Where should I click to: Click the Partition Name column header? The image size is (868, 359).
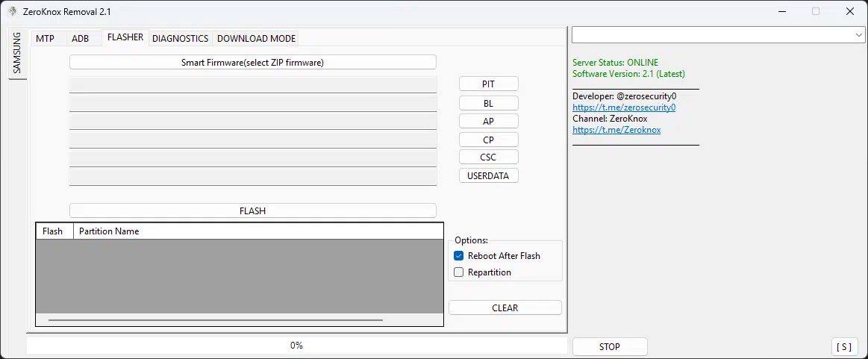[258, 231]
